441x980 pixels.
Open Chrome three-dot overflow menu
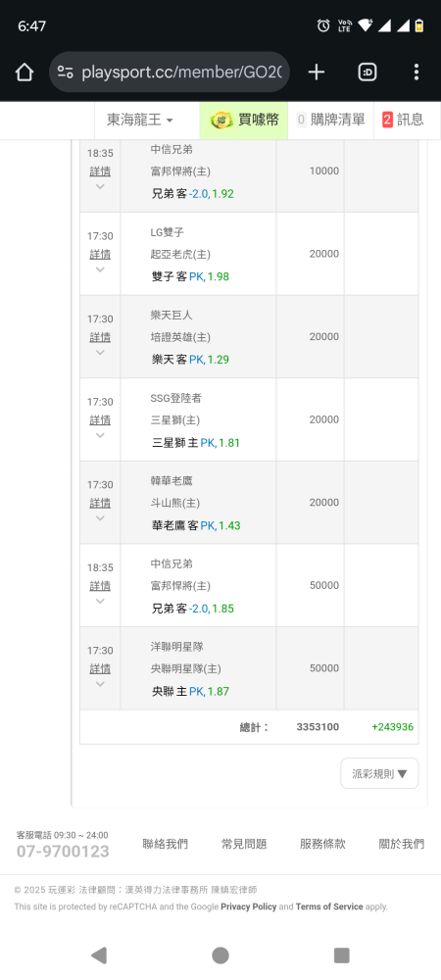point(416,73)
